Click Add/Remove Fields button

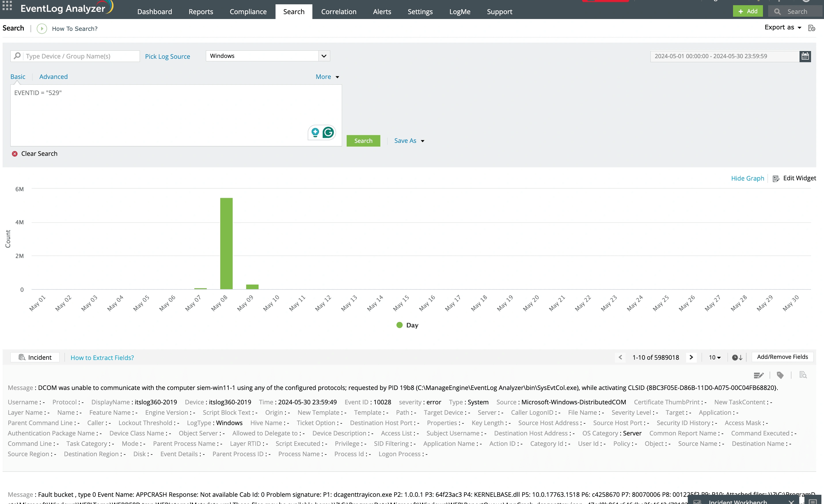point(782,357)
